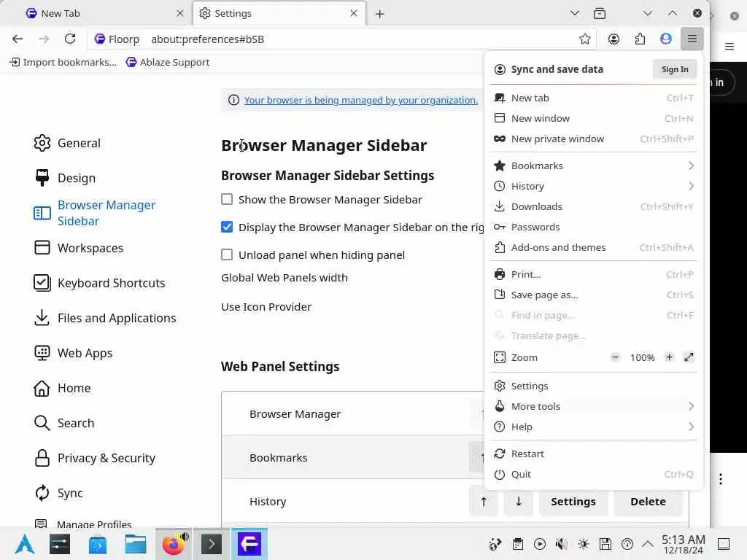Open the list all tabs dropdown arrow
This screenshot has width=747, height=560.
(x=575, y=13)
